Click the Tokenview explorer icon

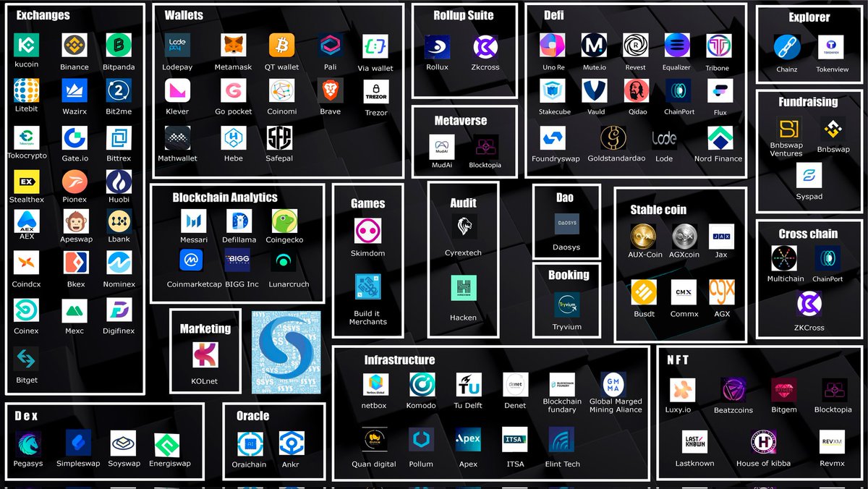(831, 47)
